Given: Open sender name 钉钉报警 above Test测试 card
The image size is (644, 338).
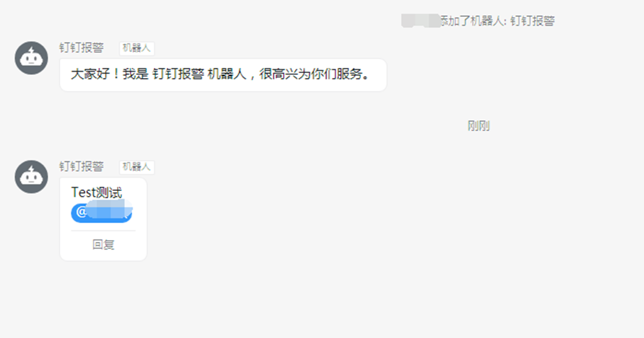Looking at the screenshot, I should point(81,166).
